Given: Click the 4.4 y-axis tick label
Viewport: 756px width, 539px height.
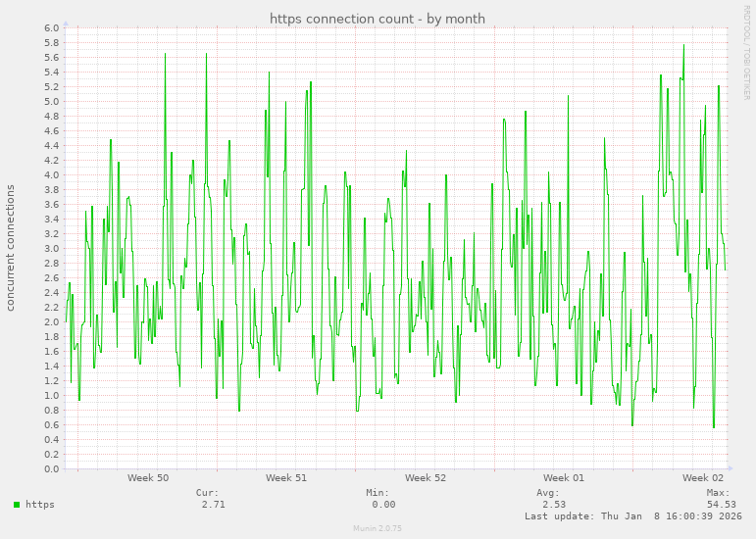Looking at the screenshot, I should (x=52, y=145).
